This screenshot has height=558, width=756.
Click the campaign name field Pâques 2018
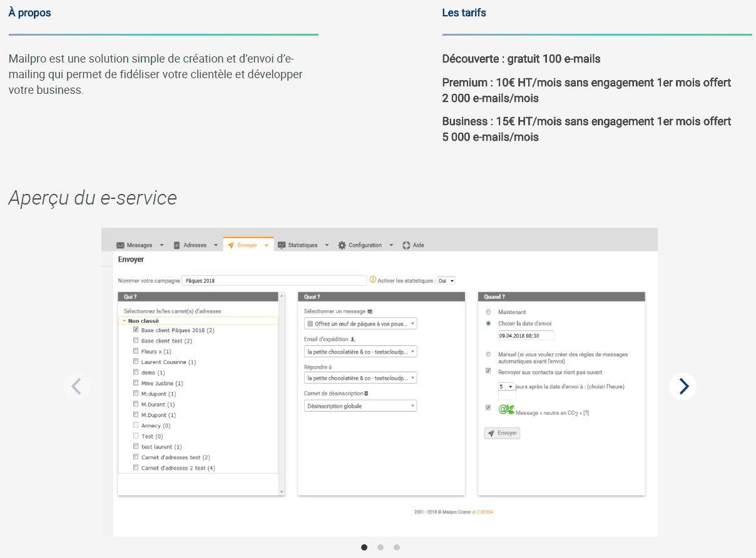274,281
